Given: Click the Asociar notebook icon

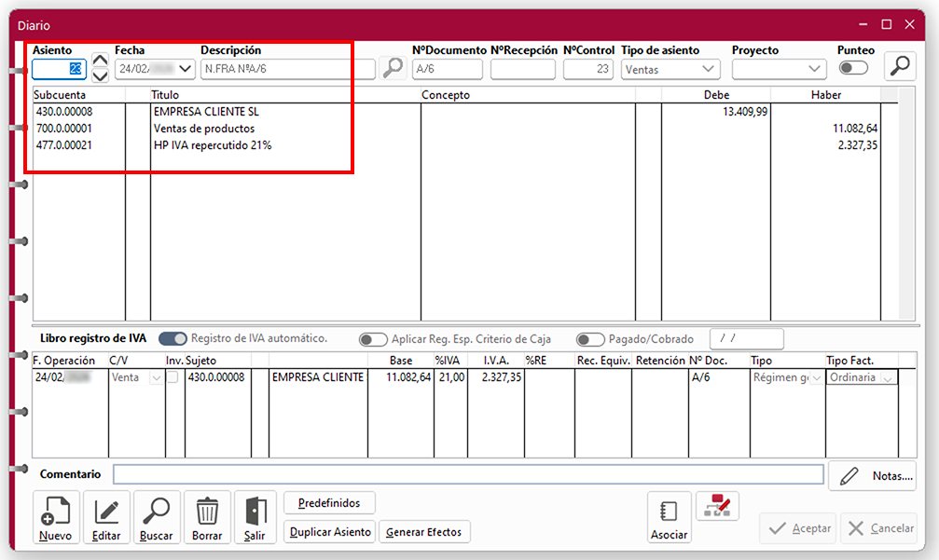Looking at the screenshot, I should click(x=669, y=512).
